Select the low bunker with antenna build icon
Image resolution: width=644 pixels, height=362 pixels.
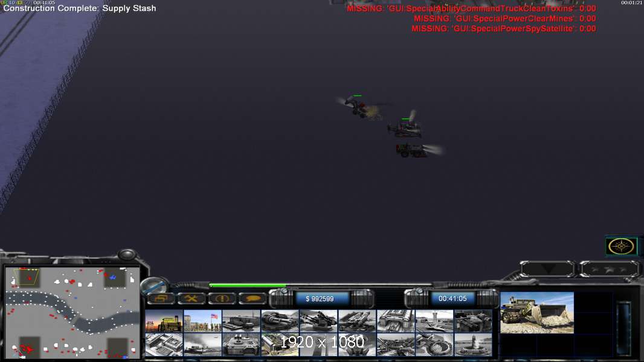point(241,320)
